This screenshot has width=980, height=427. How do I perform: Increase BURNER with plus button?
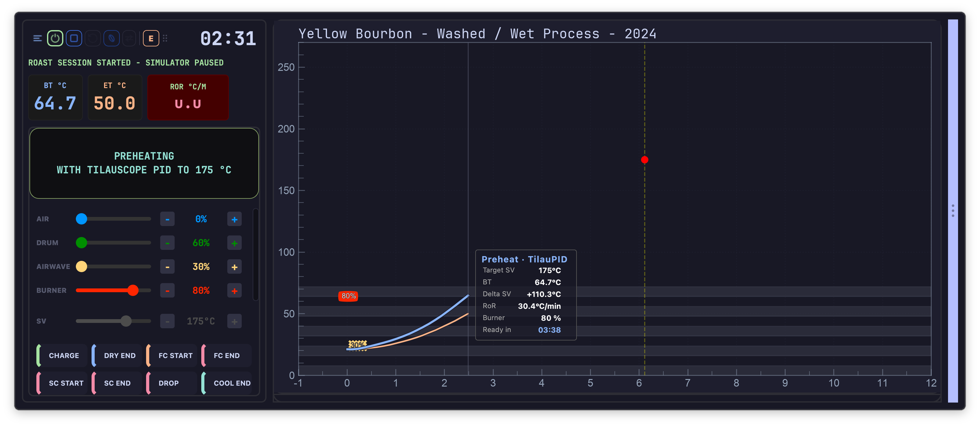234,291
